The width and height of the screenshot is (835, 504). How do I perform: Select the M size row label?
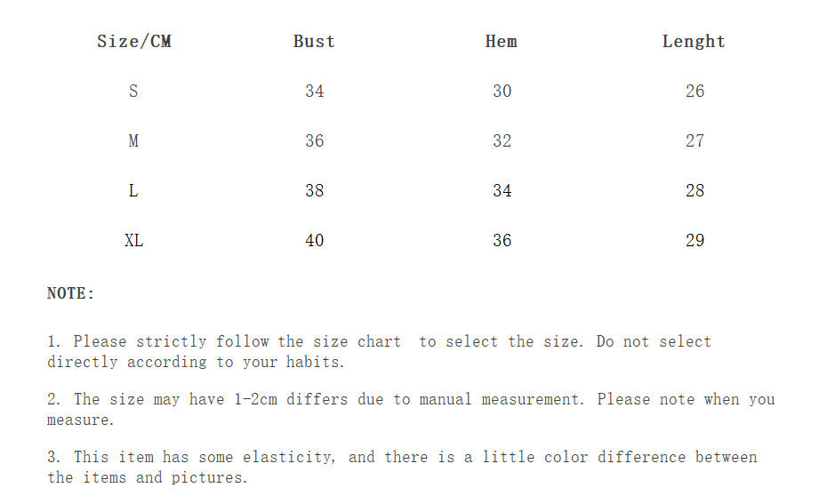[133, 141]
